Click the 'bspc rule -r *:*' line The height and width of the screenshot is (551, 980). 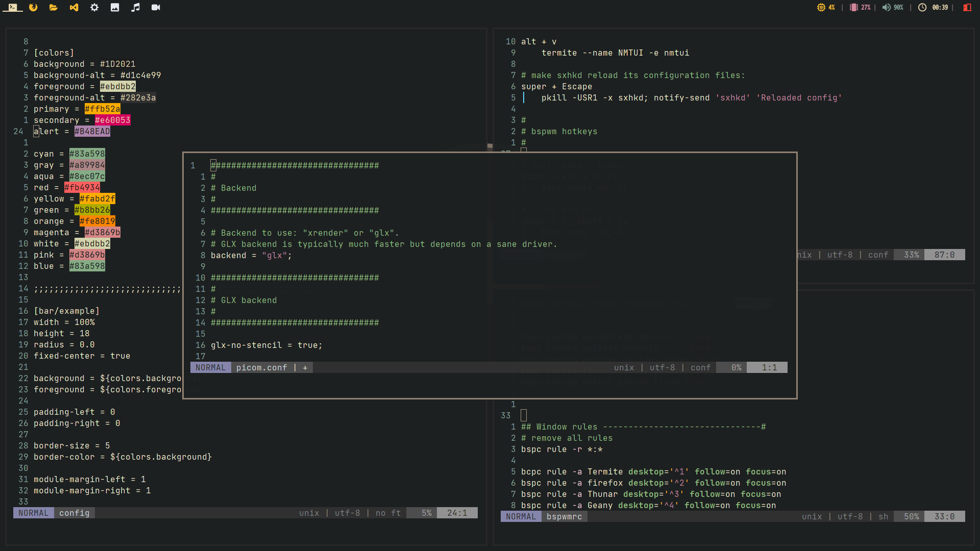pos(562,449)
